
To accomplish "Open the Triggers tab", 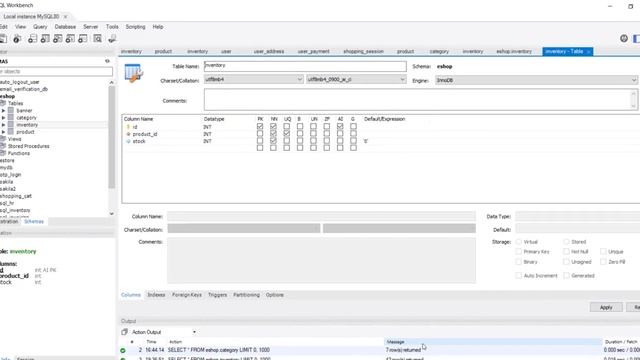I will click(218, 295).
